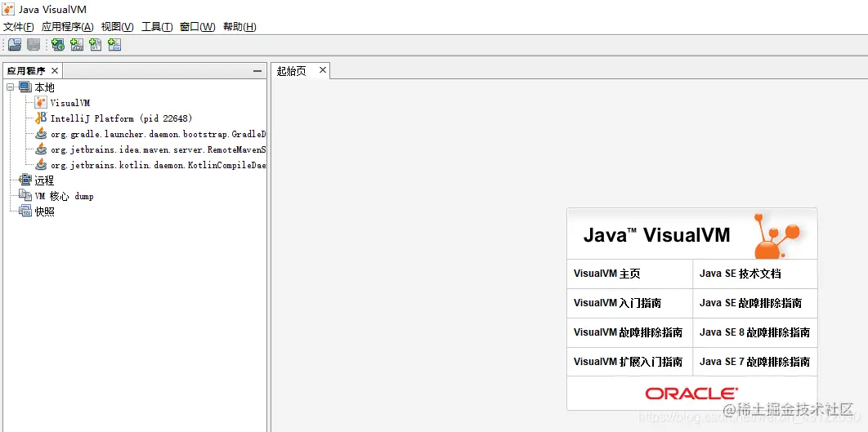Viewport: 868px width, 432px height.
Task: Open the VisualVM 扩展入门指南 link
Action: point(628,361)
